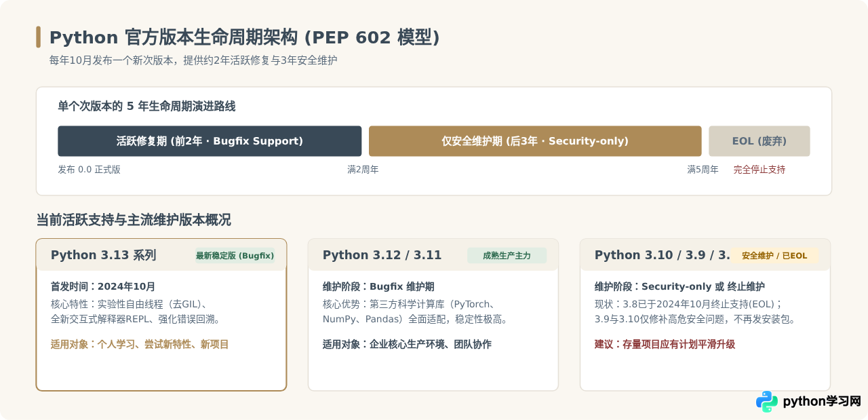Click the Python 3.10 / 3.9 card heading
868x420 pixels.
662,255
